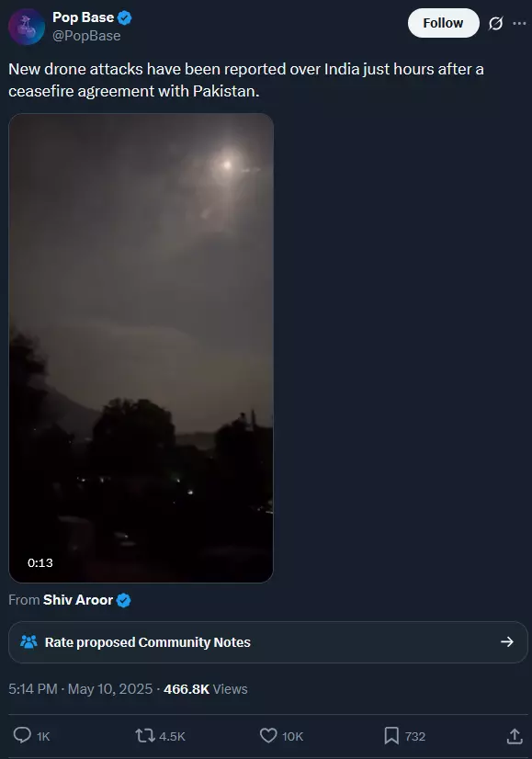Expand Community Notes with the arrow
The width and height of the screenshot is (532, 759).
[507, 642]
